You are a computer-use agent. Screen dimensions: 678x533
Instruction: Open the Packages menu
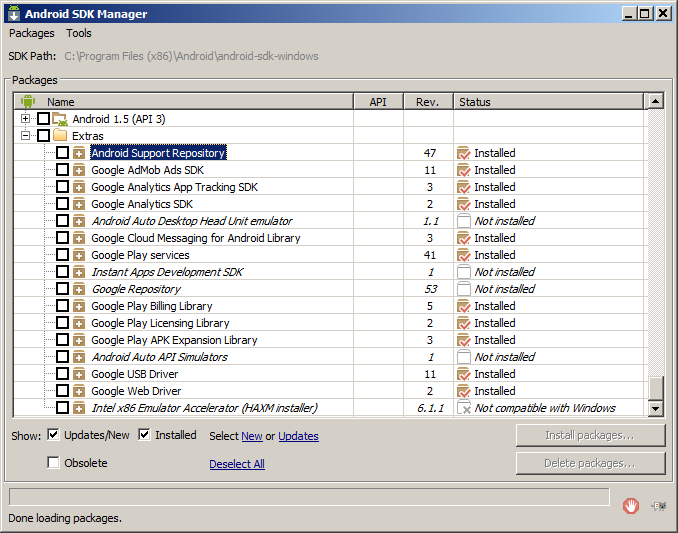point(32,33)
